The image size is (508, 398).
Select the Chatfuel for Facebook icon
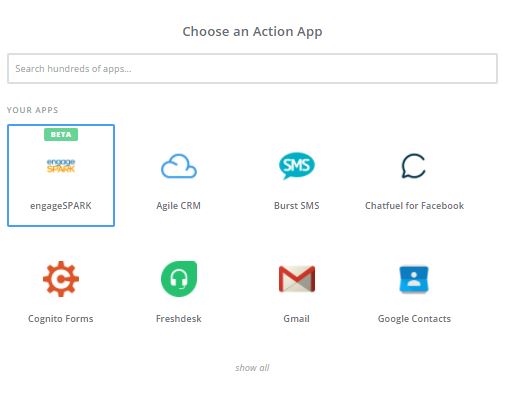pos(414,166)
